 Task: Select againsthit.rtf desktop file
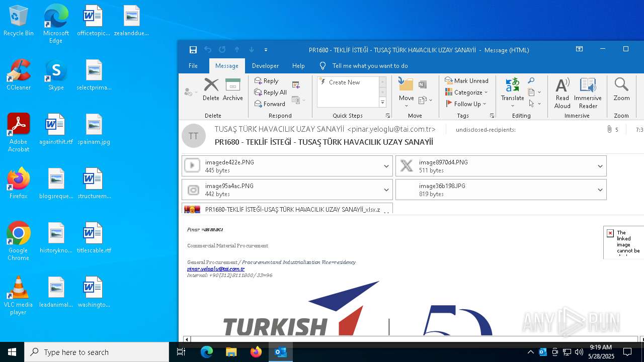point(55,129)
